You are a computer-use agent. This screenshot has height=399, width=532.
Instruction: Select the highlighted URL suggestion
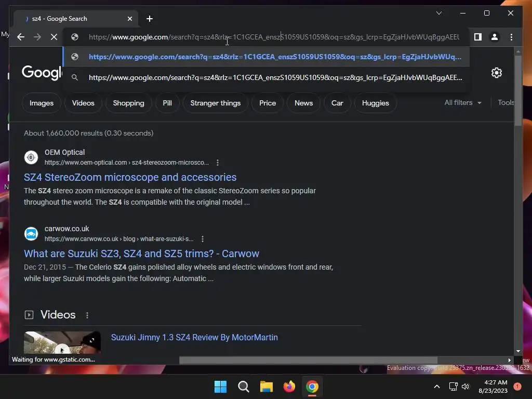click(x=267, y=57)
